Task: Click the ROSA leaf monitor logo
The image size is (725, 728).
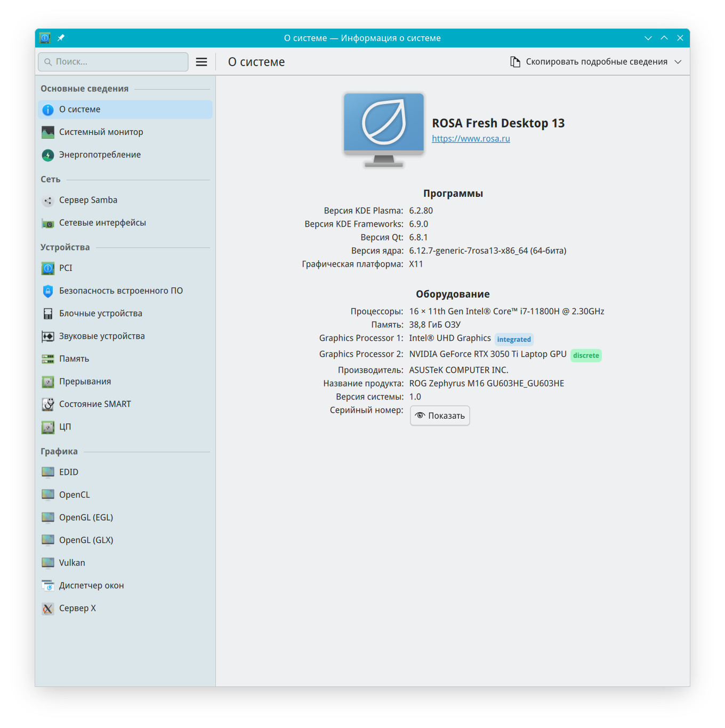Action: point(384,130)
